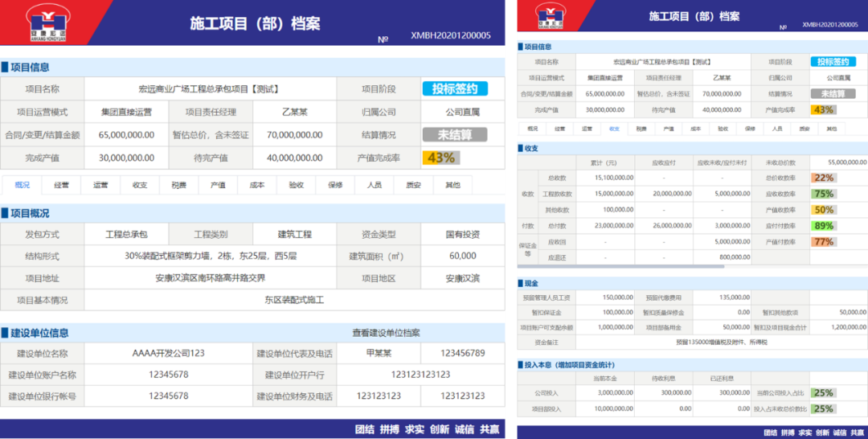This screenshot has height=439, width=868.
Task: Click the blue marker beside 建设单位信息 heading
Action: 5,333
